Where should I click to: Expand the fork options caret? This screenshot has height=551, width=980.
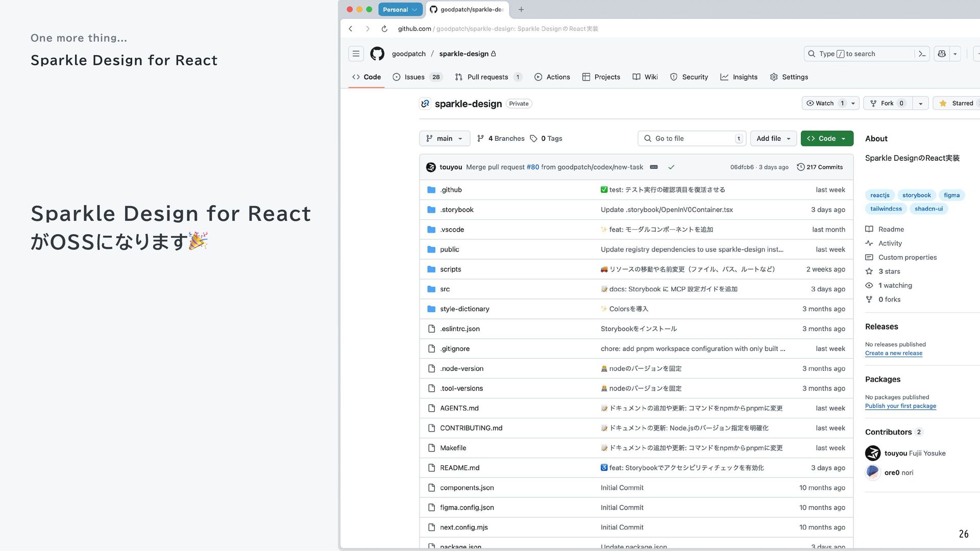tap(920, 103)
